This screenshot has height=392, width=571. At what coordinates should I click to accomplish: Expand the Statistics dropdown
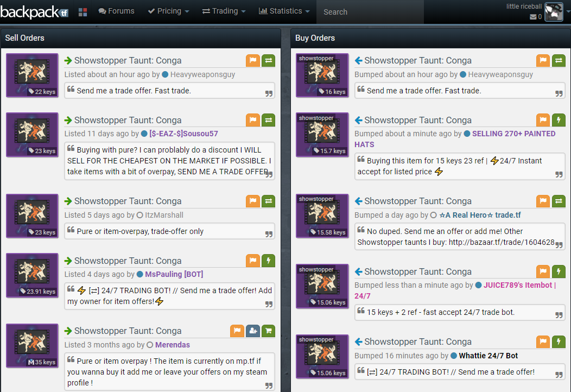(x=284, y=11)
